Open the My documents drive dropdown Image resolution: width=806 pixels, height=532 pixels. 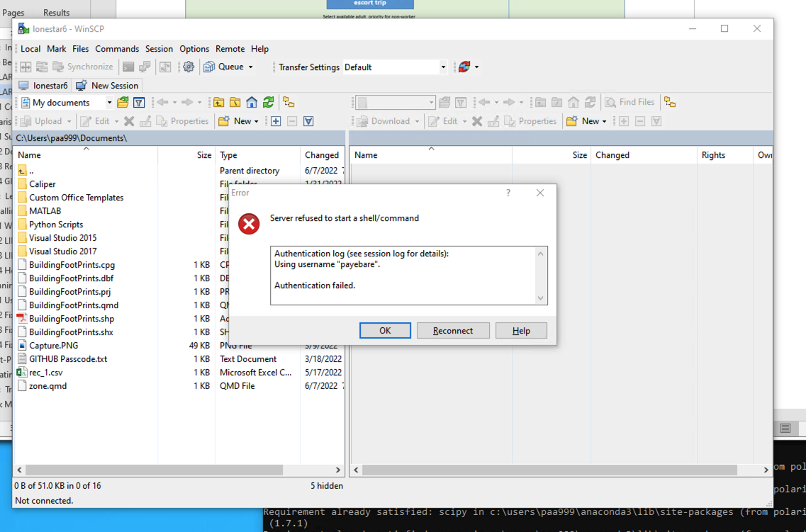[109, 103]
